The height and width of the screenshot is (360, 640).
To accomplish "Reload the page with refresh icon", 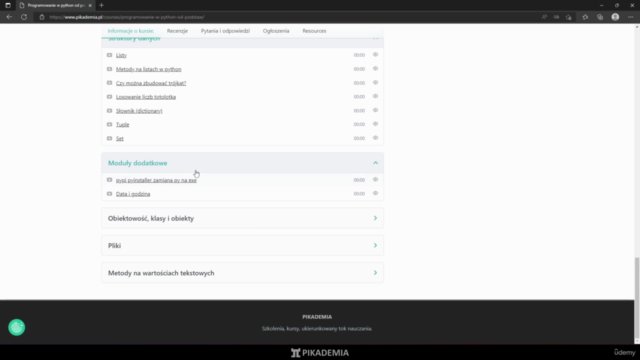I will [24, 17].
